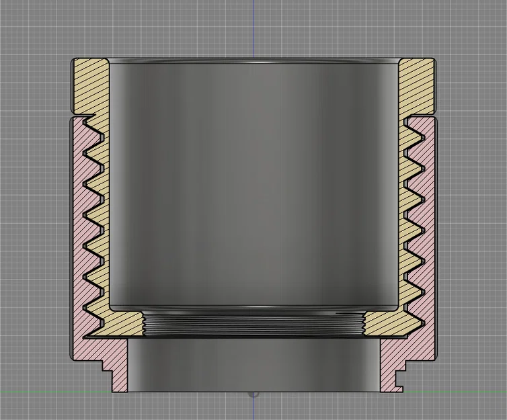This screenshot has width=507, height=420.
Task: Select the origin point below the model
Action: click(x=253, y=394)
